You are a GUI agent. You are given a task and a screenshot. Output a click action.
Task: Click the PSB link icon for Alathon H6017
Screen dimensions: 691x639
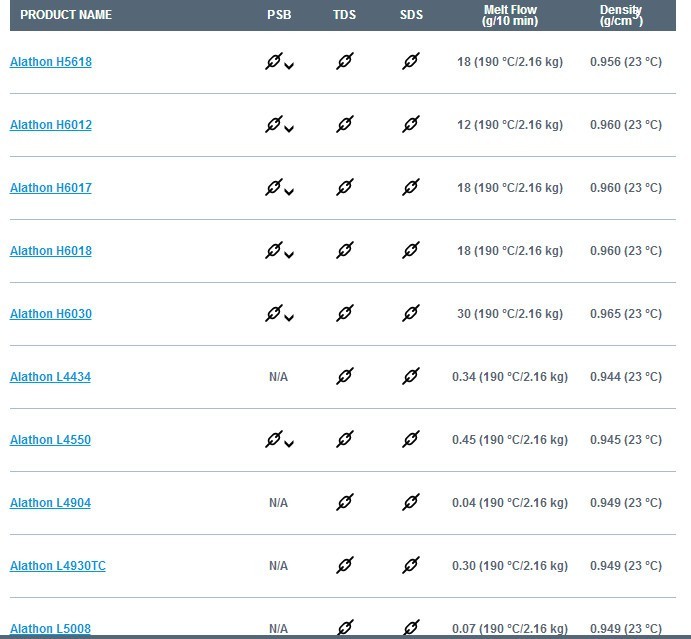click(x=273, y=187)
